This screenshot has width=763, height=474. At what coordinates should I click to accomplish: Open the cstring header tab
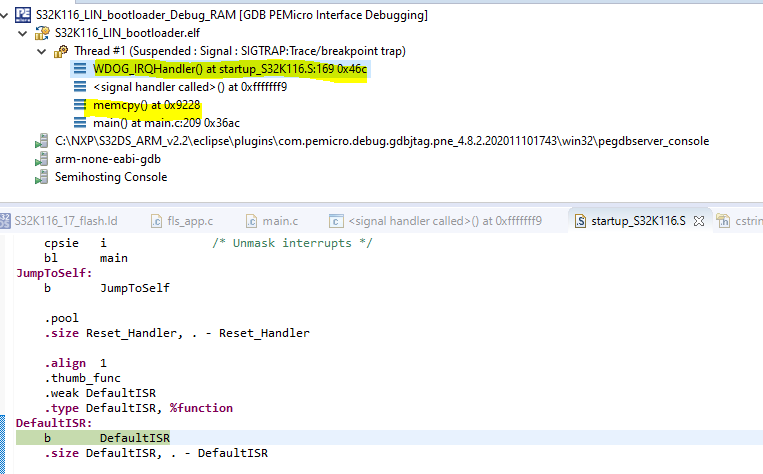749,221
